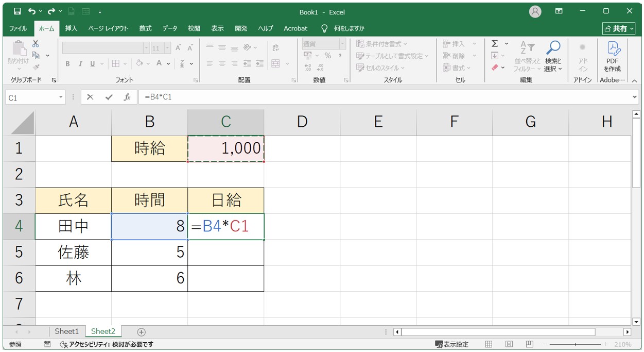Toggle Underline formatting
Screen dimensions: 644x352
coord(93,64)
